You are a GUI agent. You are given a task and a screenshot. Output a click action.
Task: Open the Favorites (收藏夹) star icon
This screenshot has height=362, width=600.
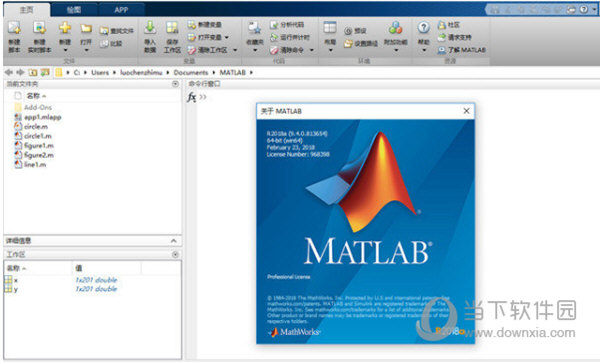pyautogui.click(x=254, y=28)
